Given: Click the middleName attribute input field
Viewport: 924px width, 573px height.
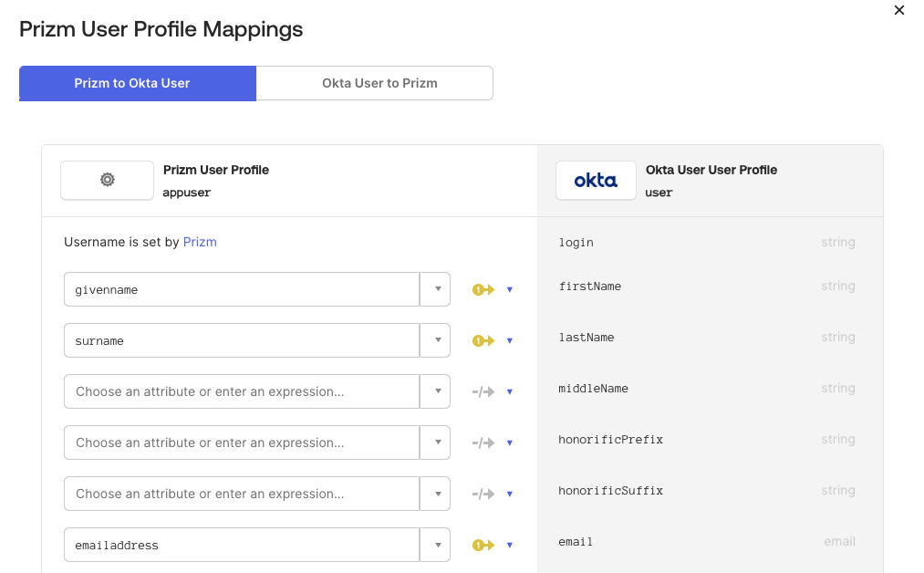Looking at the screenshot, I should point(242,391).
